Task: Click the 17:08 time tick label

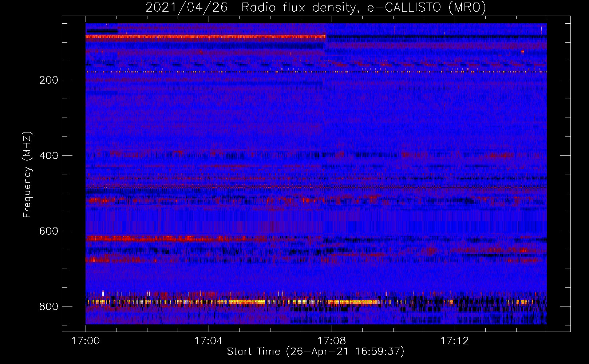Action: coord(332,341)
